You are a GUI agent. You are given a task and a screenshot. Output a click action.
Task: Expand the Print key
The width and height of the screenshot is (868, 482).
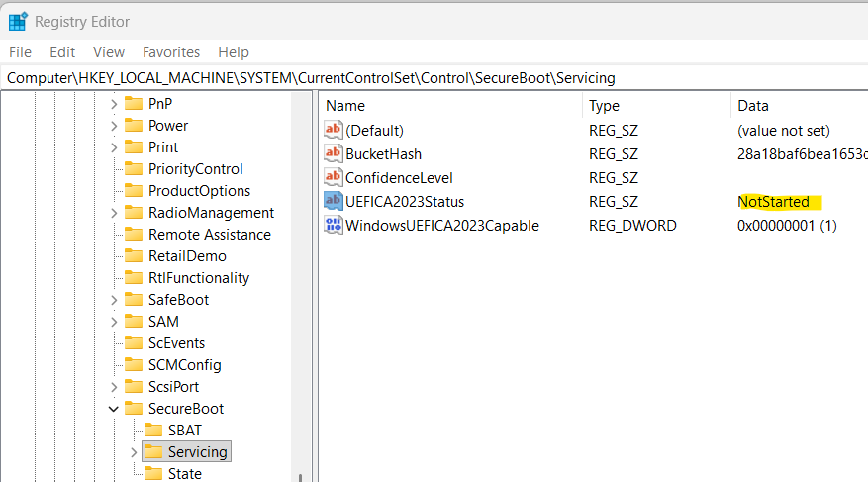click(x=114, y=147)
